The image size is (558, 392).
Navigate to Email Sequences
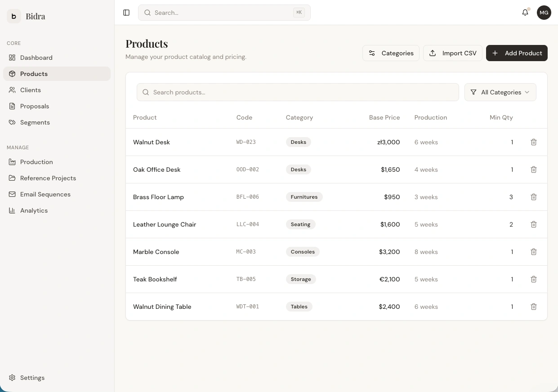[45, 194]
